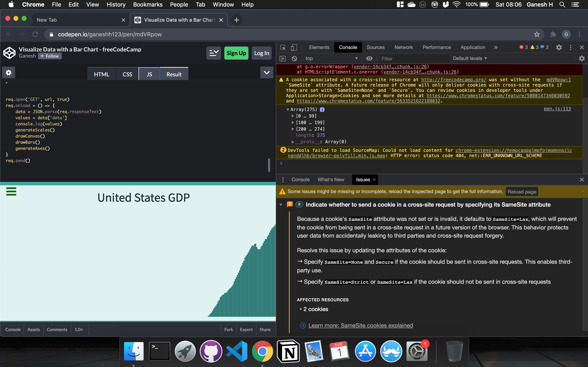
Task: Select the CSS editor tab
Action: point(127,74)
